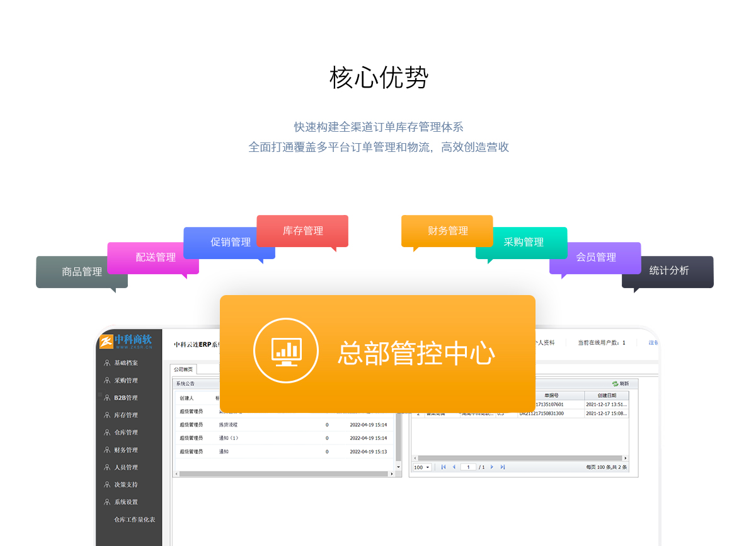Viewport: 756px width, 546px height.
Task: Click the 财务管理 orange speech bubble
Action: (x=447, y=231)
